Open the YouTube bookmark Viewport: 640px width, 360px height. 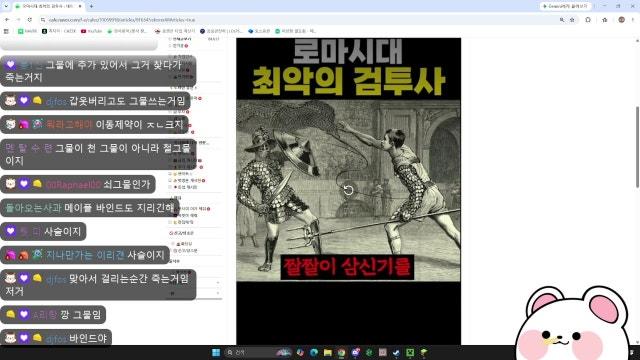pos(91,31)
